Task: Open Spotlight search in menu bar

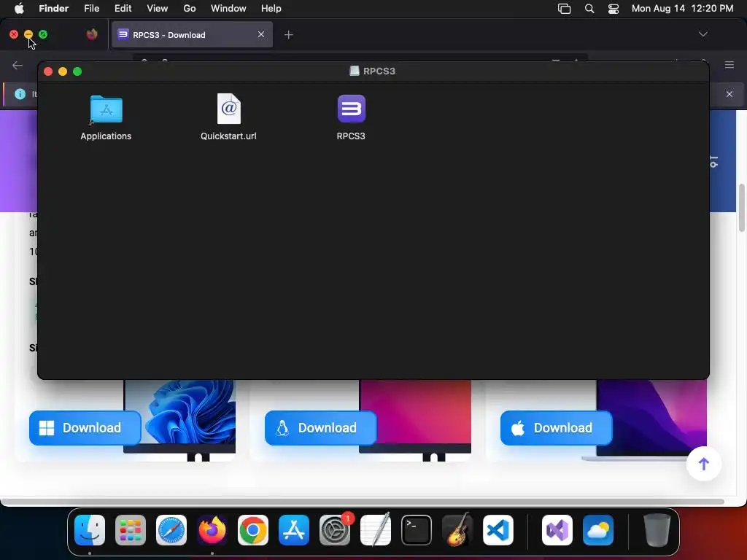Action: point(589,9)
